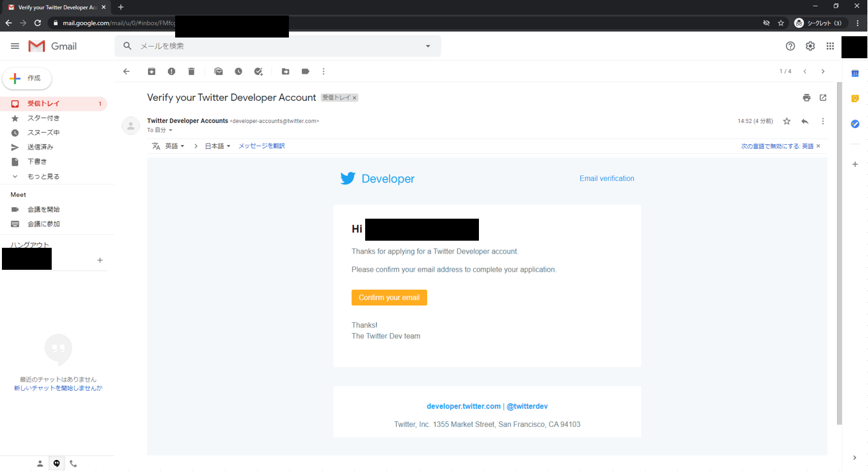The height and width of the screenshot is (471, 868).
Task: Open the developer.twitter.com link
Action: pyautogui.click(x=463, y=406)
